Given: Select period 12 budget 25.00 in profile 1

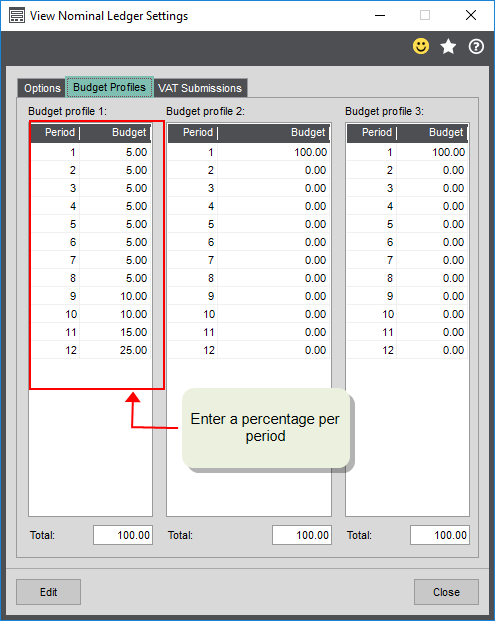Looking at the screenshot, I should (x=115, y=350).
